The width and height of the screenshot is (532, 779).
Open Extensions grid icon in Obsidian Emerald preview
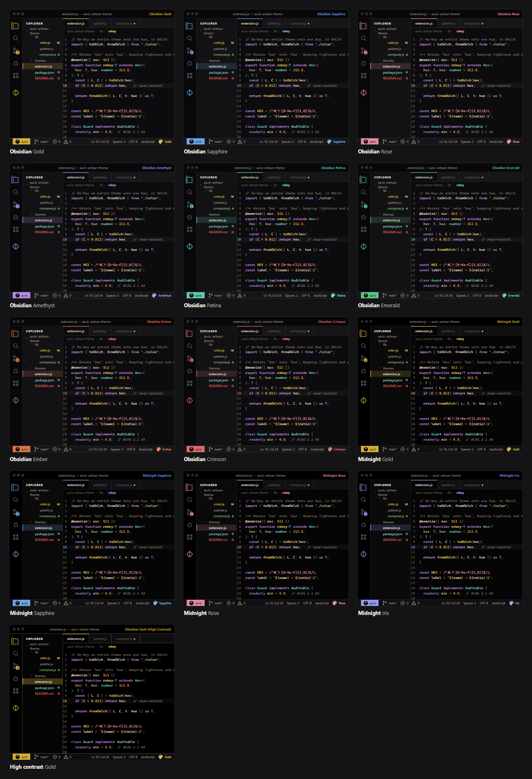pos(364,230)
